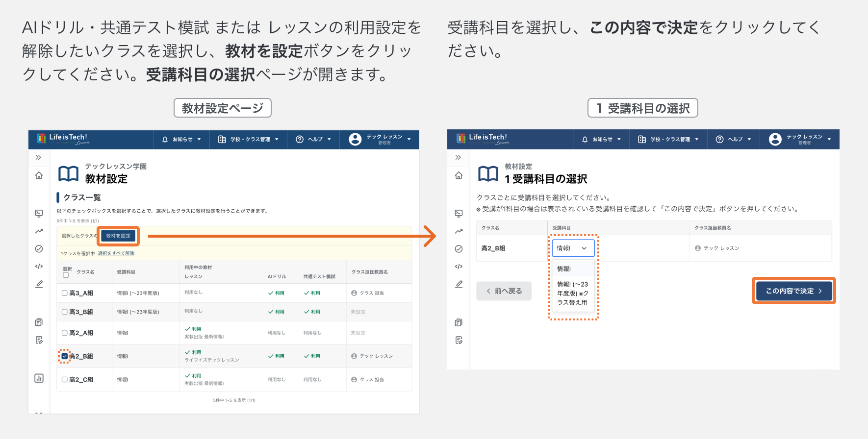Open テック レッスン user menu in 教材設定 window
Screen dimensions: 868x439
click(380, 140)
